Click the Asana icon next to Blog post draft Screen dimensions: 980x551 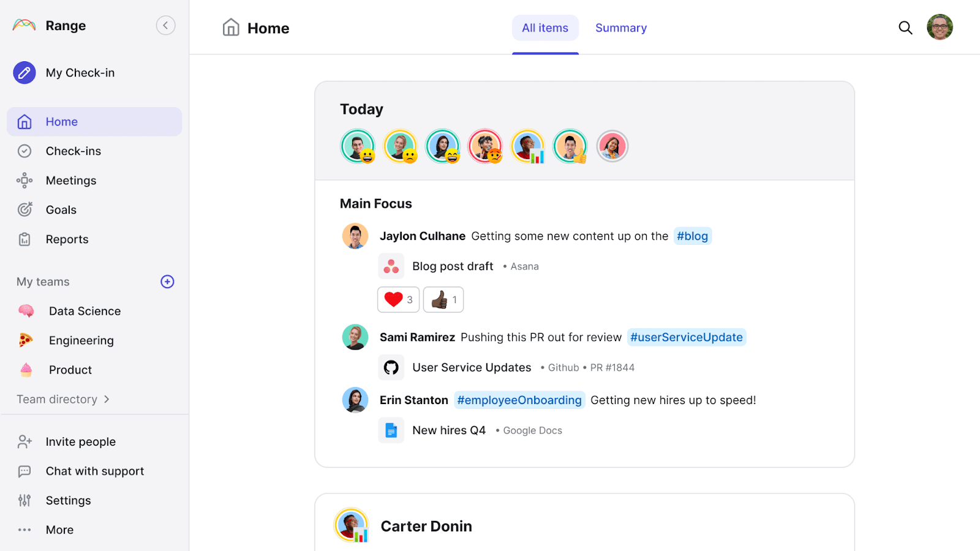click(391, 266)
